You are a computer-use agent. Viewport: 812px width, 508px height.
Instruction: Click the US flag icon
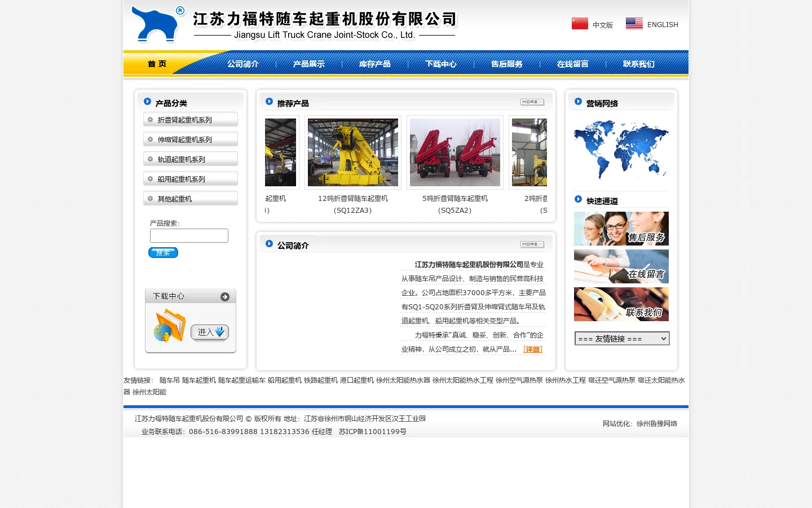[x=634, y=23]
